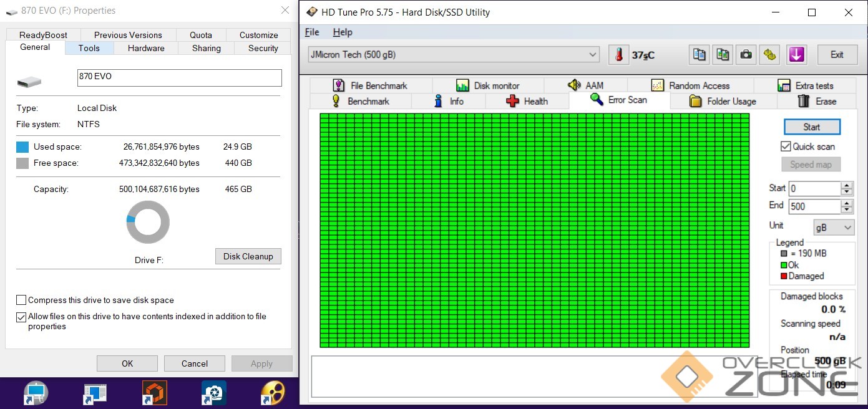Select the General tab in Properties

35,47
